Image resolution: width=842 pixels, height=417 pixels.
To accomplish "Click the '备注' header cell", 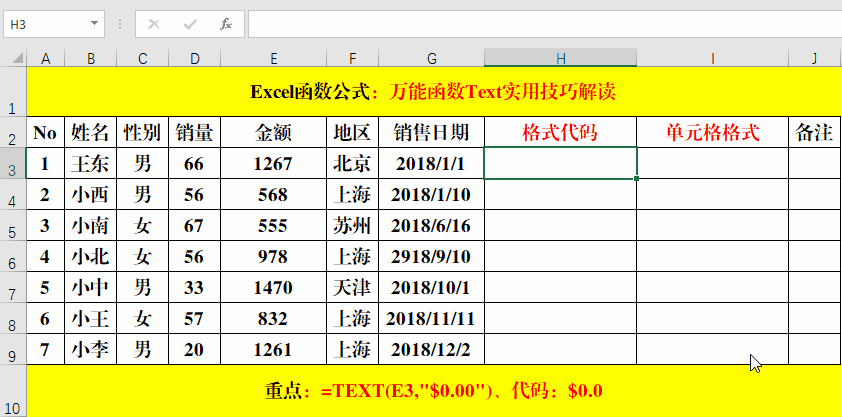I will (x=815, y=132).
